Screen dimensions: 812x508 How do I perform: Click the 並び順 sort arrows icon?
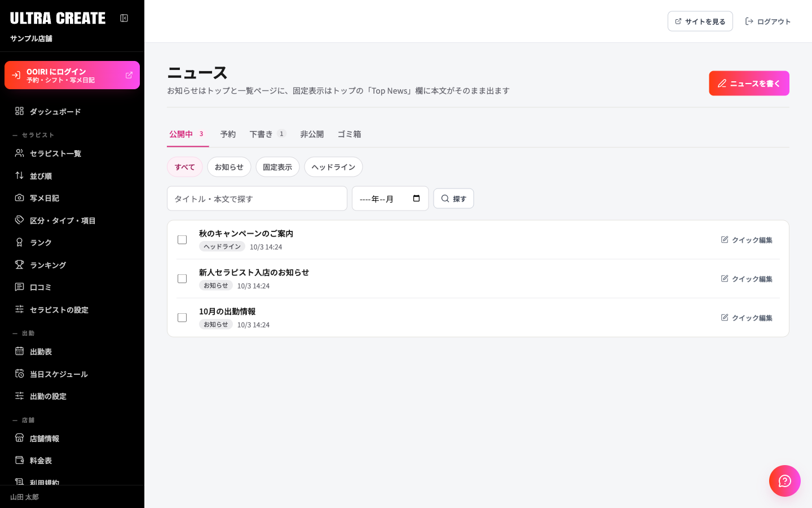tap(19, 176)
